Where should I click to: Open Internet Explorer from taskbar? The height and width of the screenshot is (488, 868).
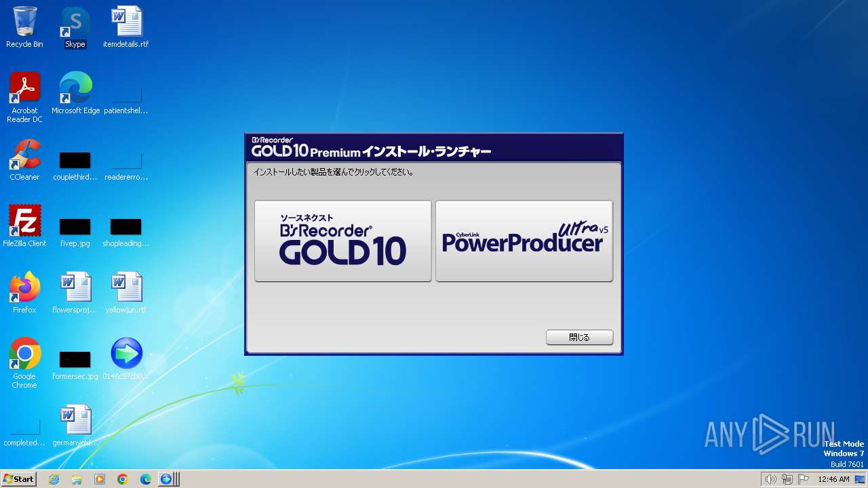54,479
